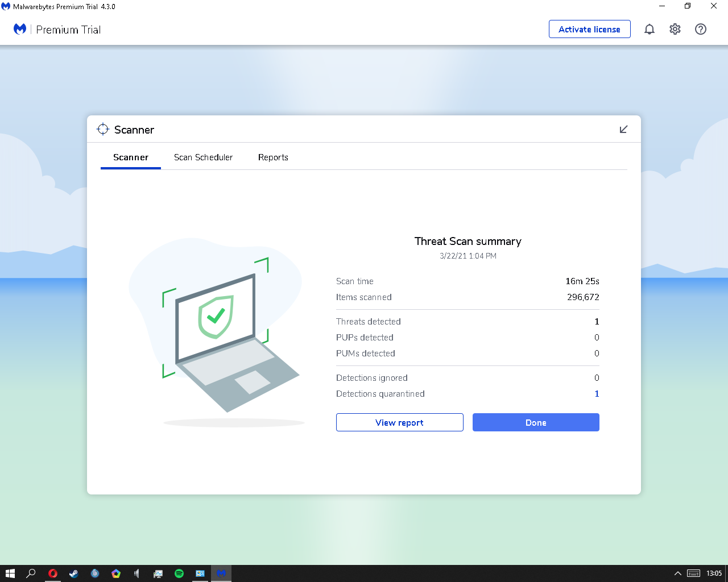The height and width of the screenshot is (582, 728).
Task: Click the items scanned value '296,672'
Action: pyautogui.click(x=583, y=297)
